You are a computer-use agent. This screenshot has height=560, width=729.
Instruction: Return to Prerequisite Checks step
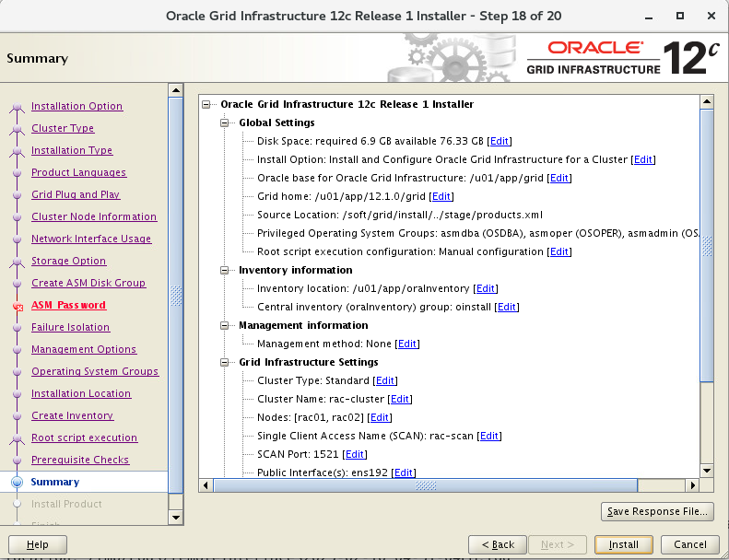pos(80,460)
